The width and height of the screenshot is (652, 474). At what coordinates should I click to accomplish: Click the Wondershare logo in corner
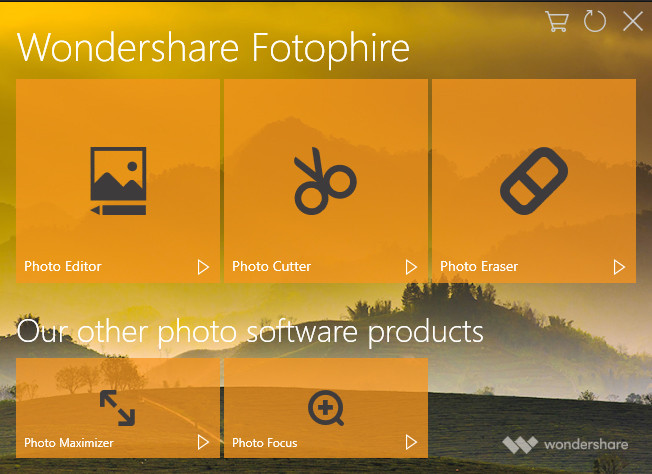[565, 444]
